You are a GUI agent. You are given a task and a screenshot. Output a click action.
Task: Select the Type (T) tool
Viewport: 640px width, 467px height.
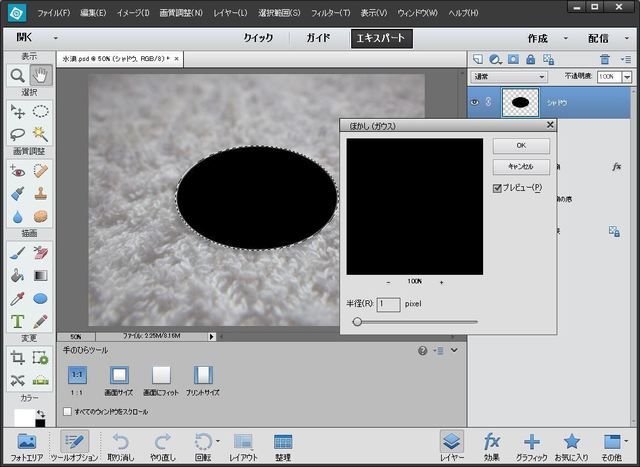17,322
